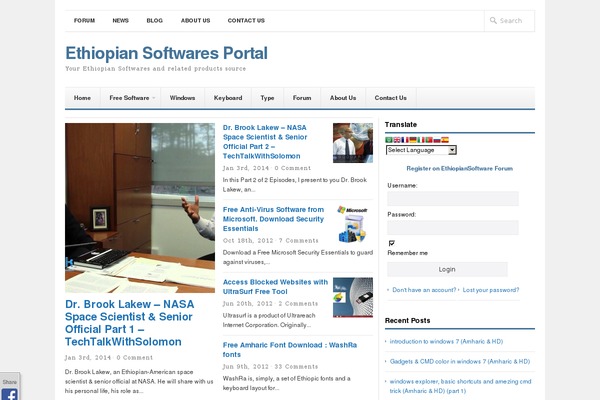Open Dr. Brook Lakew Part 1 featured headline
Image resolution: width=600 pixels, height=400 pixels.
point(129,323)
